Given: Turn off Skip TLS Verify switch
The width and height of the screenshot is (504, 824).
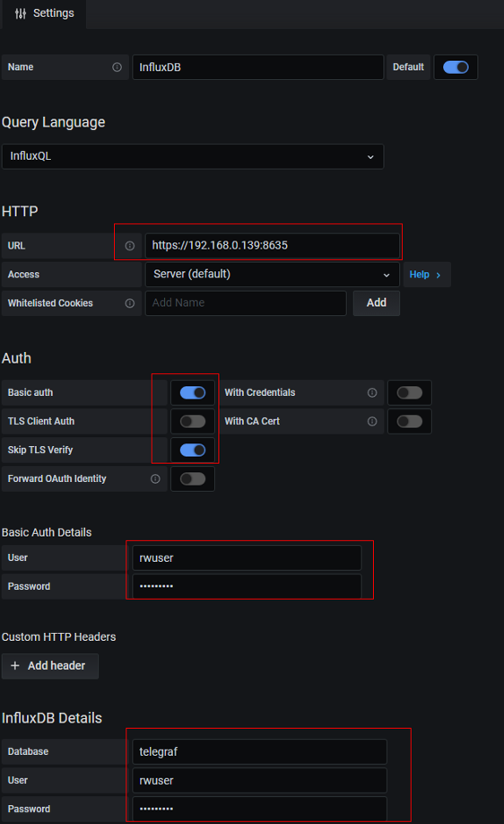Looking at the screenshot, I should pyautogui.click(x=193, y=450).
